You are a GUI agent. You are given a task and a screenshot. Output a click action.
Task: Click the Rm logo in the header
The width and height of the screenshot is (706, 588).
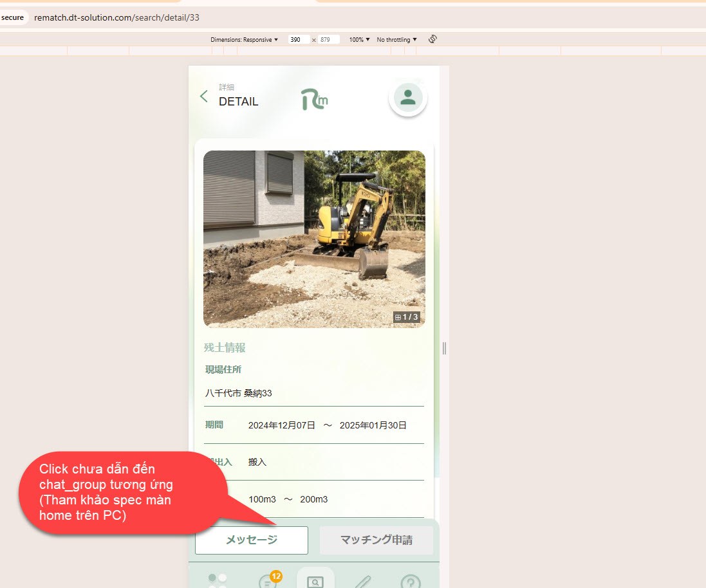tap(314, 99)
